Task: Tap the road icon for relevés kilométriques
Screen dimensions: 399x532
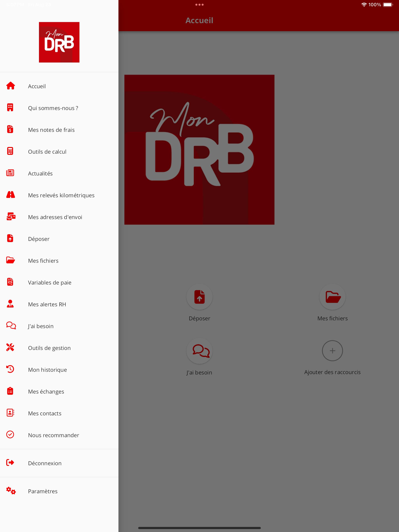Action: pyautogui.click(x=10, y=195)
